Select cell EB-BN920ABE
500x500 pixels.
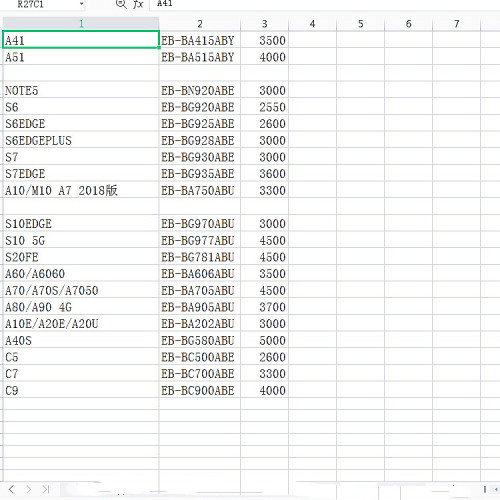(200, 90)
